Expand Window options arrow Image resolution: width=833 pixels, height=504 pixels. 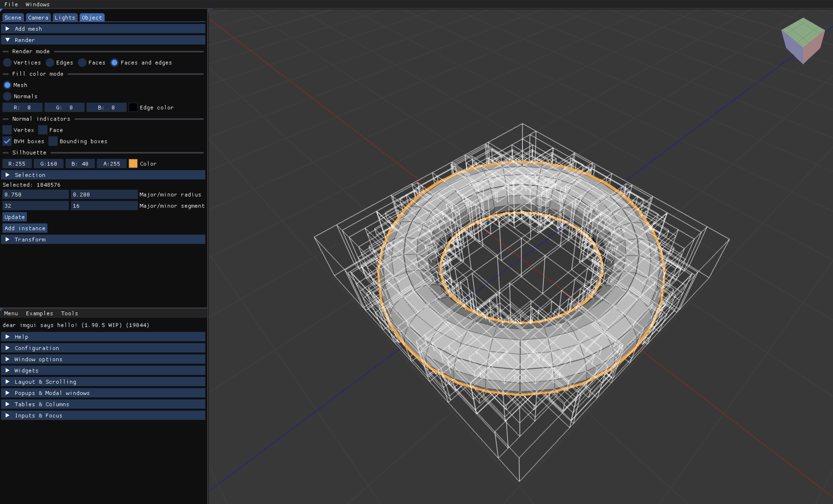tap(7, 359)
